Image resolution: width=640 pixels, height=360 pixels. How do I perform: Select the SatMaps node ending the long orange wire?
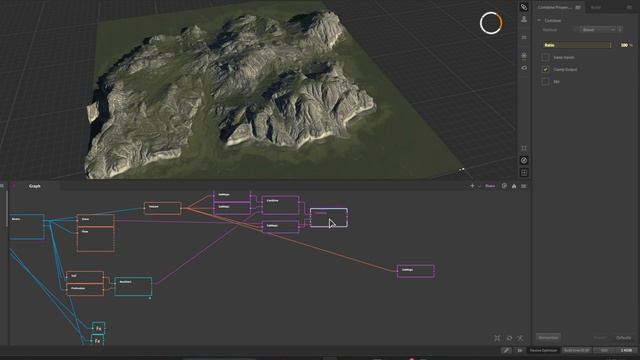click(416, 271)
